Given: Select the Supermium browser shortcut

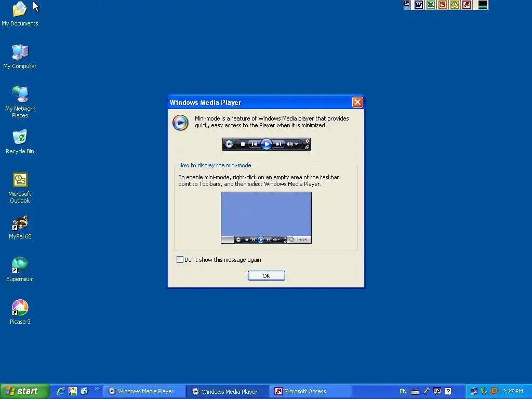Looking at the screenshot, I should pos(20,270).
